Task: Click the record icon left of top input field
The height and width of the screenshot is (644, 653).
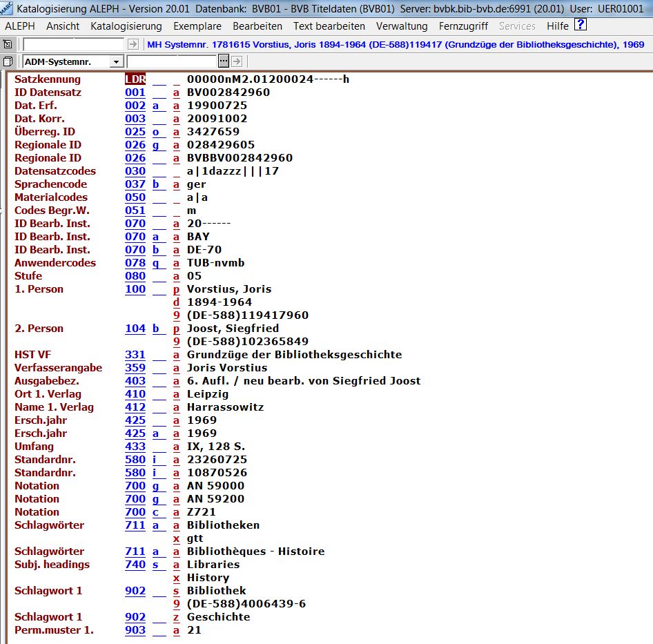Action: point(8,44)
